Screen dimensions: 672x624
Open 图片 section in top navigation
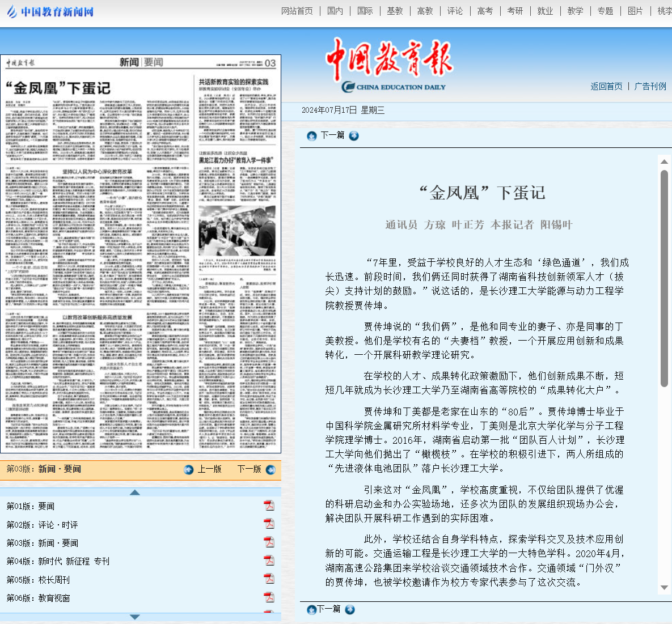point(635,11)
